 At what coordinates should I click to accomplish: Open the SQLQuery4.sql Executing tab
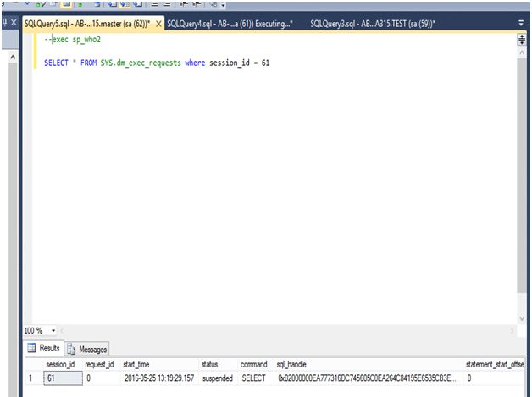tap(230, 24)
